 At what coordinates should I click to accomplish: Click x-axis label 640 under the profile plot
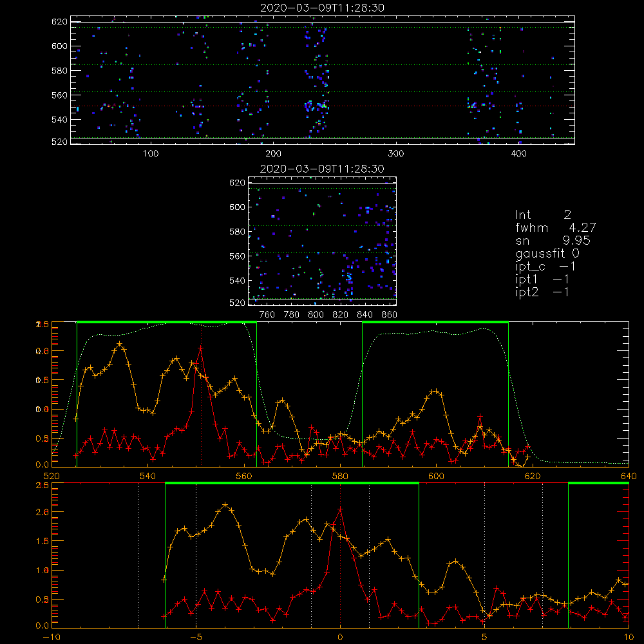629,476
